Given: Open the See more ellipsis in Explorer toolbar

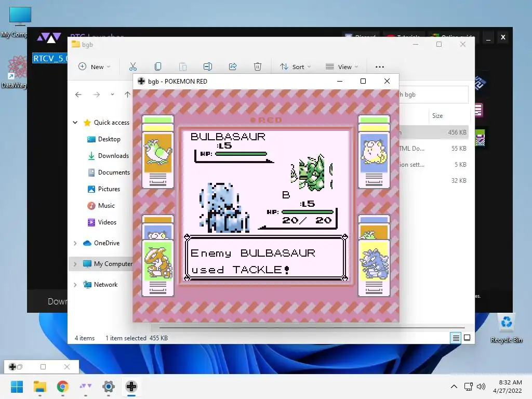Looking at the screenshot, I should [x=380, y=67].
